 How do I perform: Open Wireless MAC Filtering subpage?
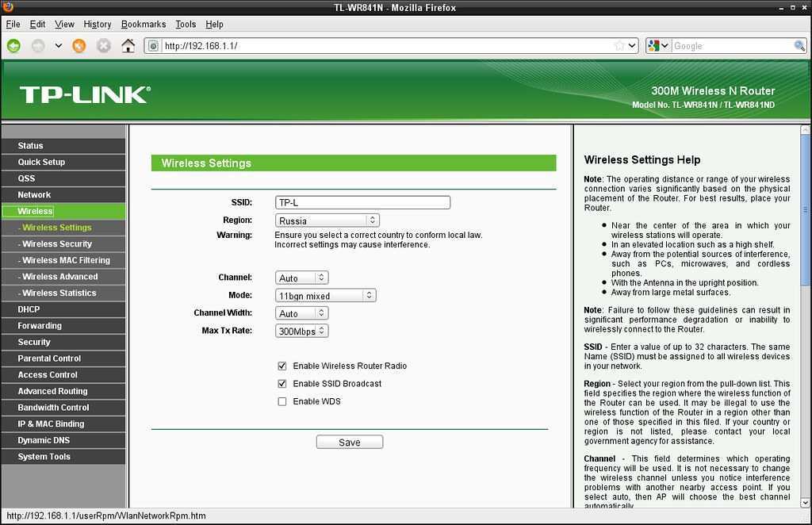pos(63,260)
